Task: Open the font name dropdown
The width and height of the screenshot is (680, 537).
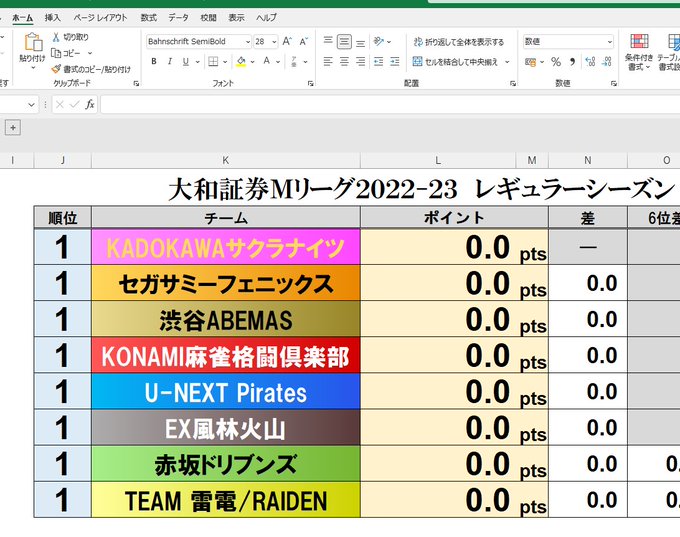Action: (x=248, y=42)
